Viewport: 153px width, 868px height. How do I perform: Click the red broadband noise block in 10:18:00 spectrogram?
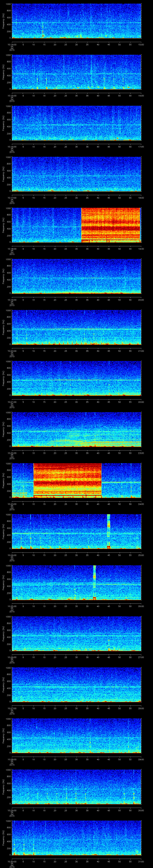111,225
